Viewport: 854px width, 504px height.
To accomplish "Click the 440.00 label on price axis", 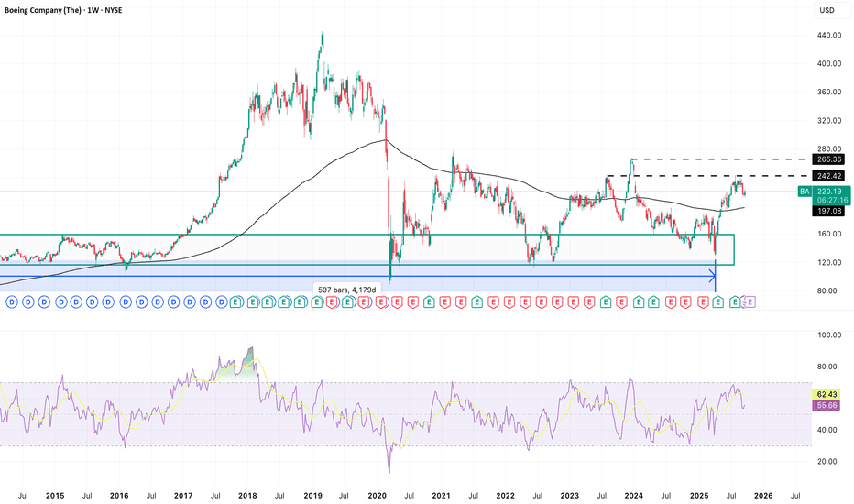I will pos(829,36).
